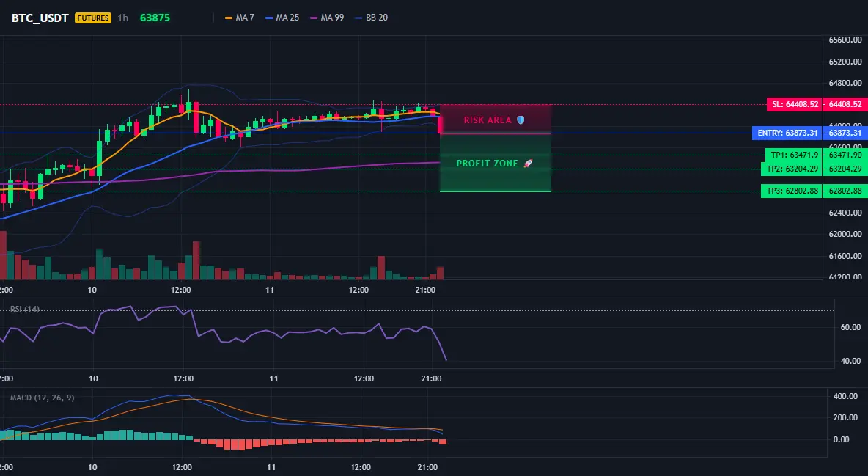
Task: Click the 62400.00 price axis label
Action: [845, 213]
